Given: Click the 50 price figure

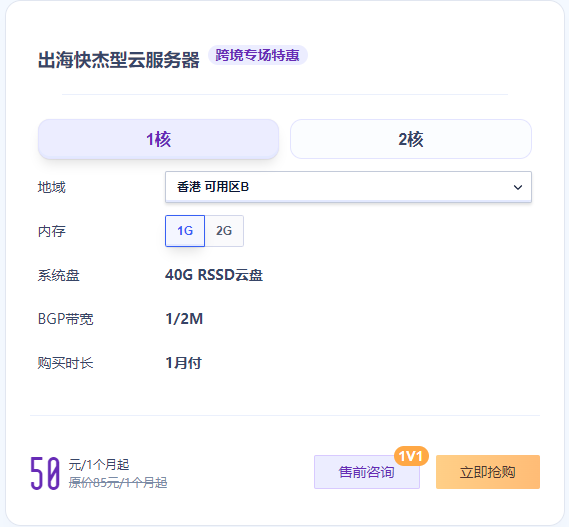Looking at the screenshot, I should 45,473.
